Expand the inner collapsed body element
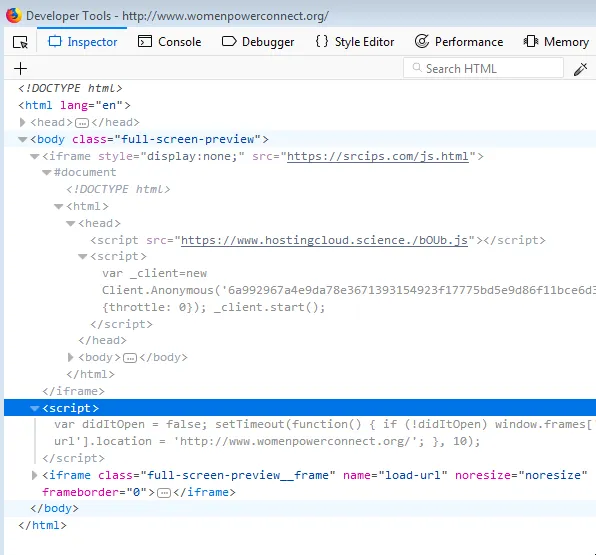This screenshot has height=555, width=596. 70,357
